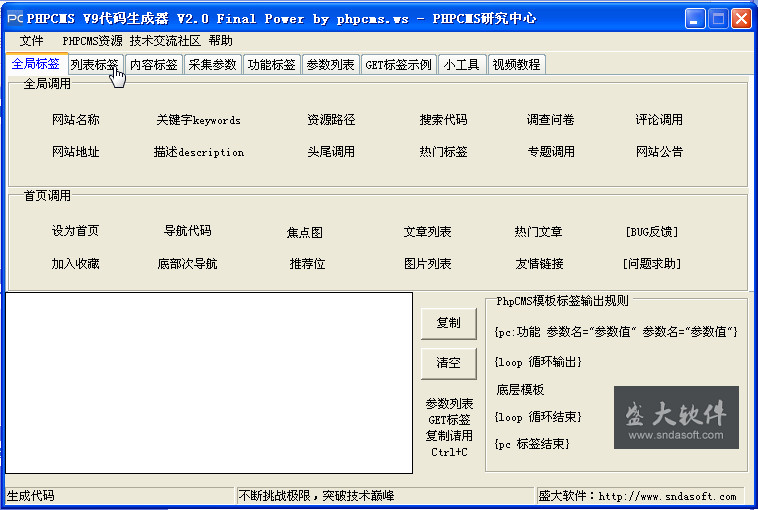The image size is (758, 510).
Task: Close the PHPCMS generator window
Action: click(x=741, y=19)
